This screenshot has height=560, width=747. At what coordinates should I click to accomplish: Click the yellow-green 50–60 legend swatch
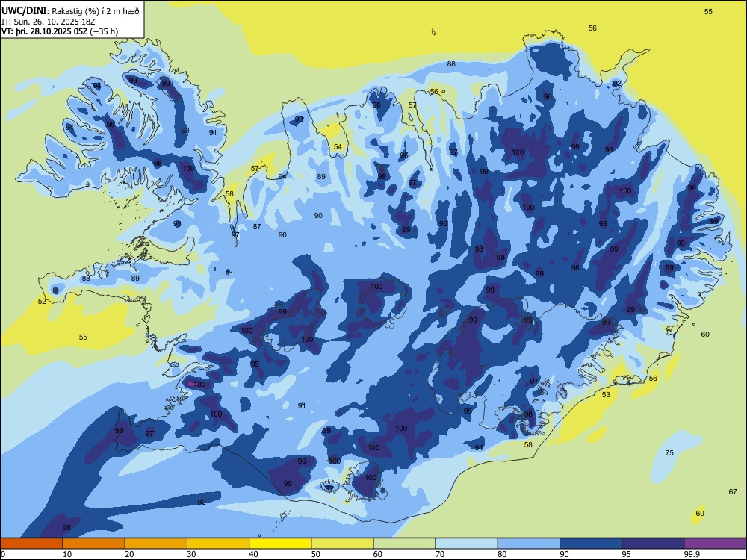click(342, 544)
